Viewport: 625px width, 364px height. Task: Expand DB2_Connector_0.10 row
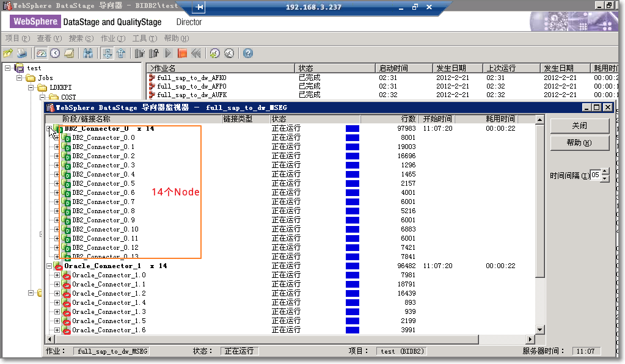(57, 230)
